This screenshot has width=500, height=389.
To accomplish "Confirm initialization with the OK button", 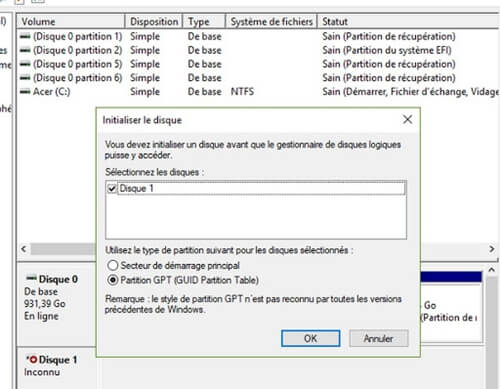I will point(311,339).
